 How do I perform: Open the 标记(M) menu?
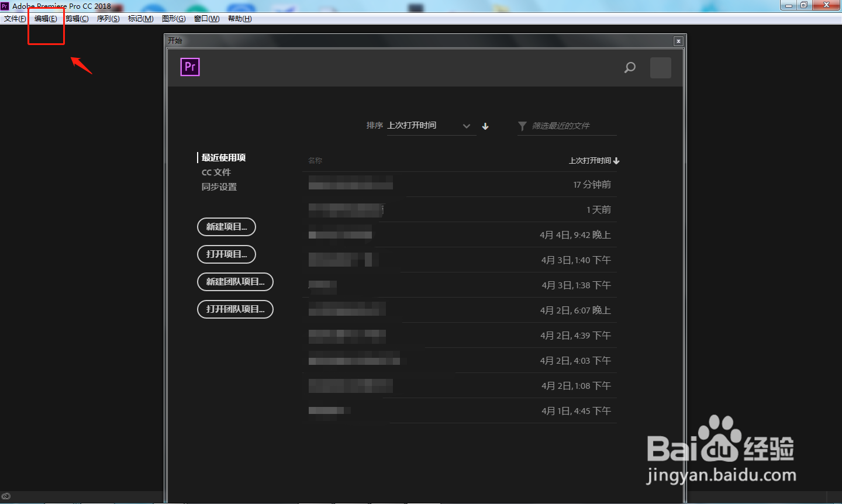140,19
